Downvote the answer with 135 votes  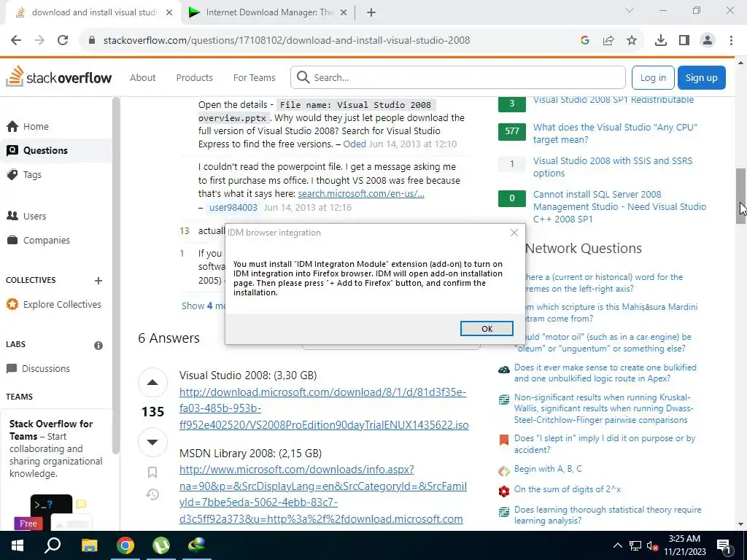tap(152, 442)
